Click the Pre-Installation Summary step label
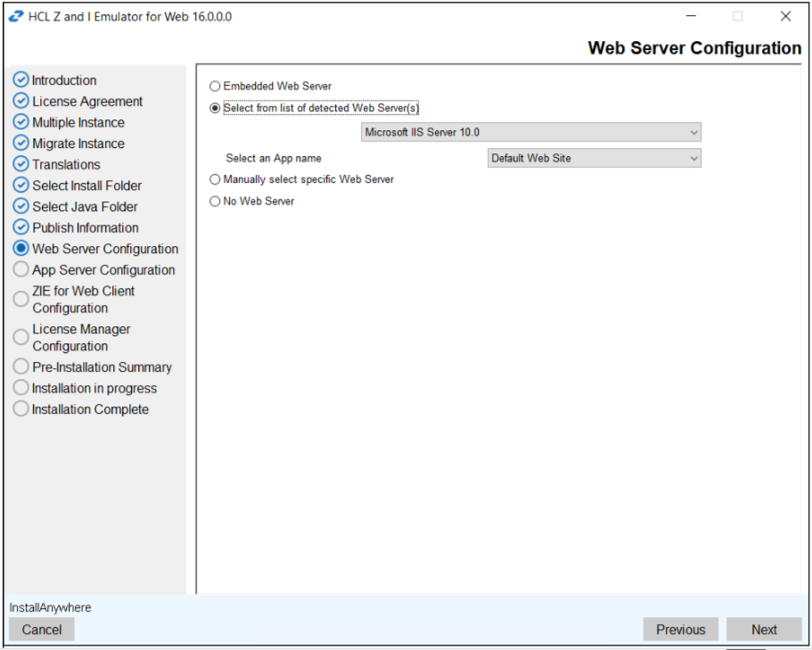Viewport: 812px width, 650px height. pos(102,367)
